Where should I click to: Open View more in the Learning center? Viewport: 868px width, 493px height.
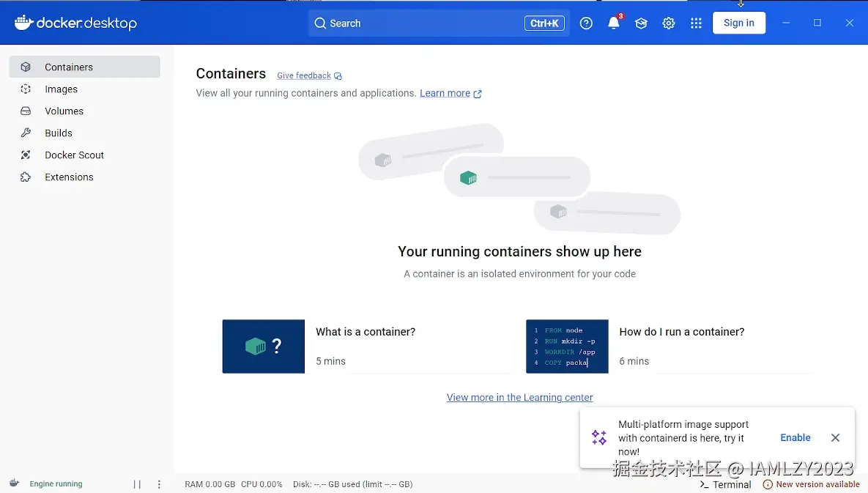click(x=519, y=397)
